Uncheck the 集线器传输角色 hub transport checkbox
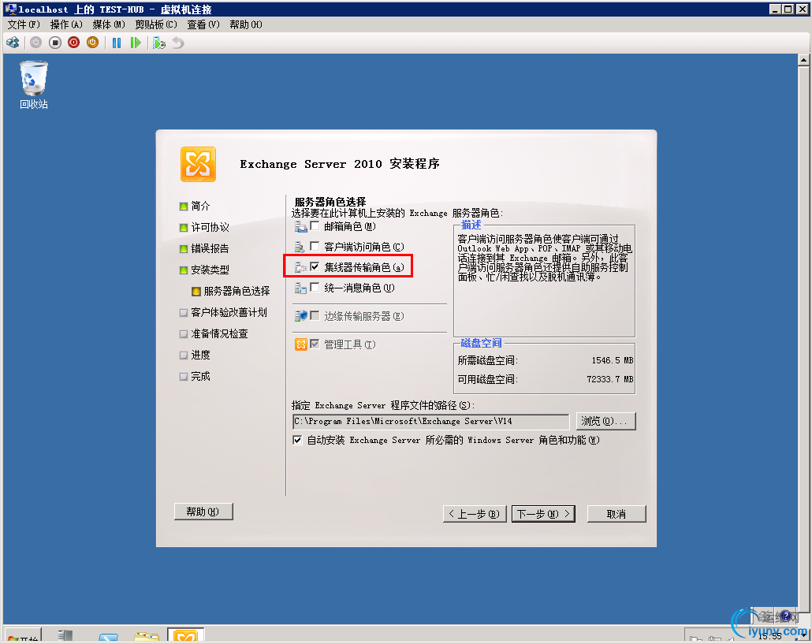Image resolution: width=812 pixels, height=644 pixels. coord(315,266)
